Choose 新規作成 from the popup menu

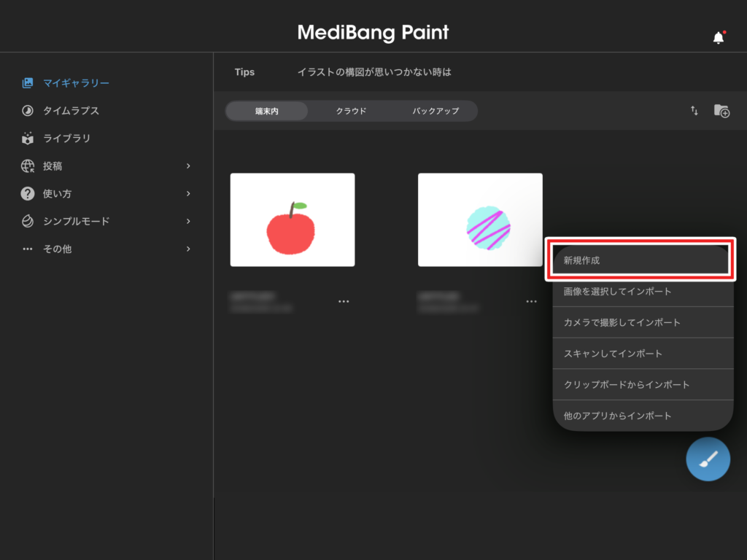pos(641,260)
